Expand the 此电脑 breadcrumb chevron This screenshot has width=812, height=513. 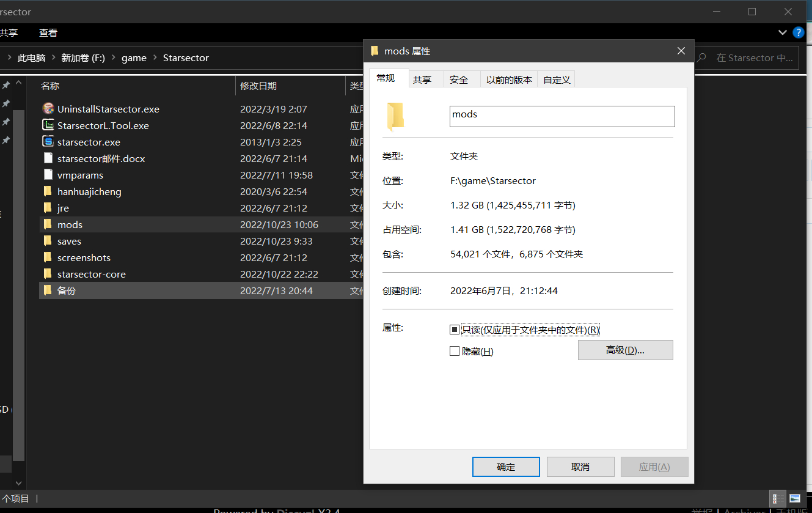tap(53, 58)
